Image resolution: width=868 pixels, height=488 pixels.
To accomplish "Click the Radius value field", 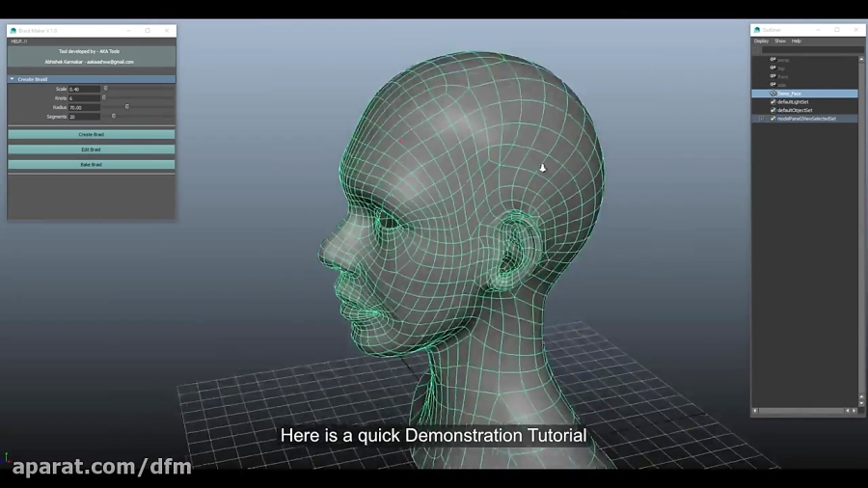I will tap(84, 107).
